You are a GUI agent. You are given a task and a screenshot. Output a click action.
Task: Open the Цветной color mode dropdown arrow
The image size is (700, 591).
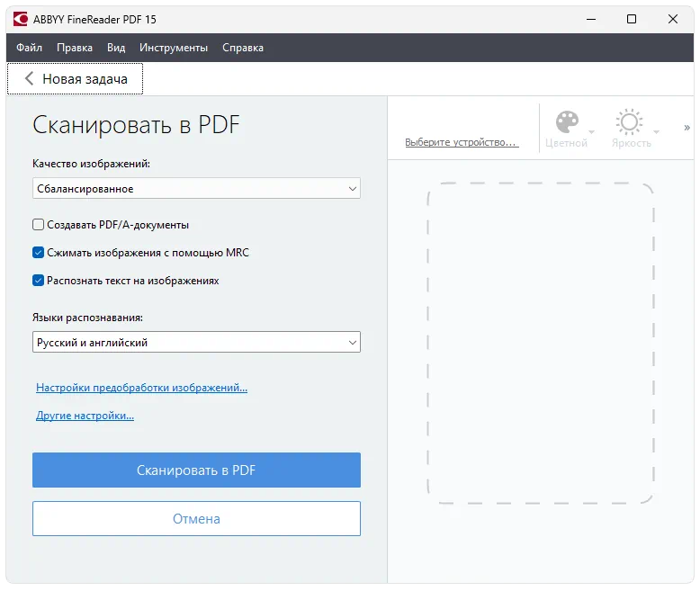591,131
